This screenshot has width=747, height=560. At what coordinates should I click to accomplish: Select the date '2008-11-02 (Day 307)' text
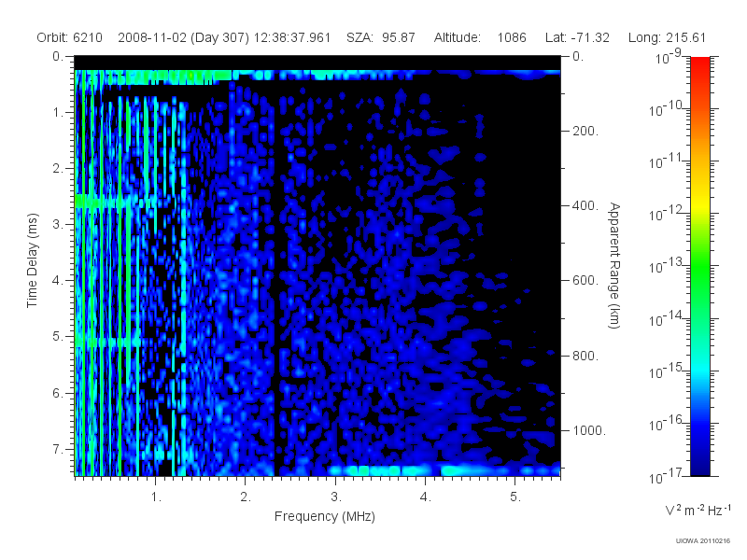[x=183, y=37]
